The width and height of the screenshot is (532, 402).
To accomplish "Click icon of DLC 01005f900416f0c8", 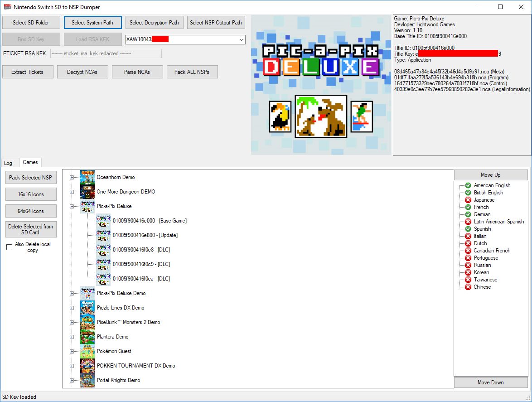I will [x=103, y=250].
